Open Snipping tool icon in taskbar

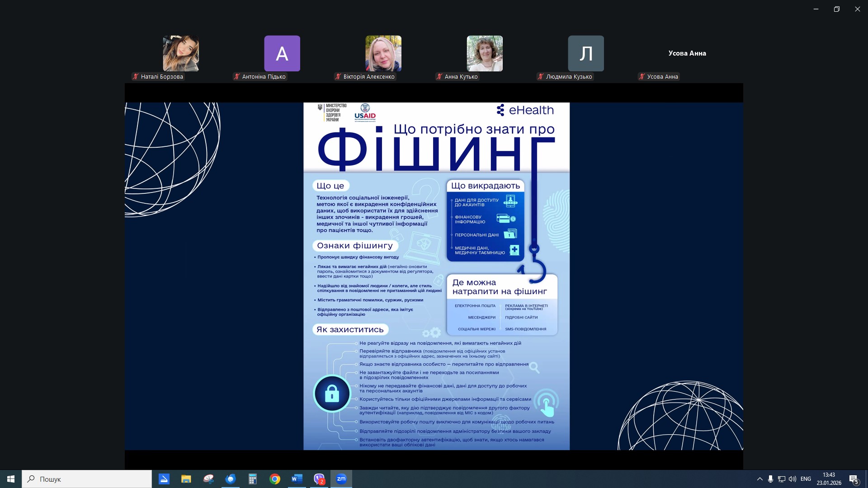[208, 479]
